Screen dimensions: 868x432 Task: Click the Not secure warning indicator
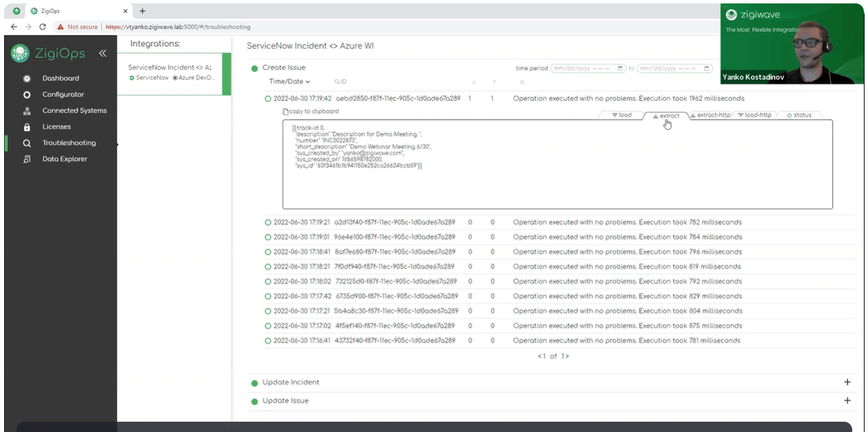coord(78,27)
